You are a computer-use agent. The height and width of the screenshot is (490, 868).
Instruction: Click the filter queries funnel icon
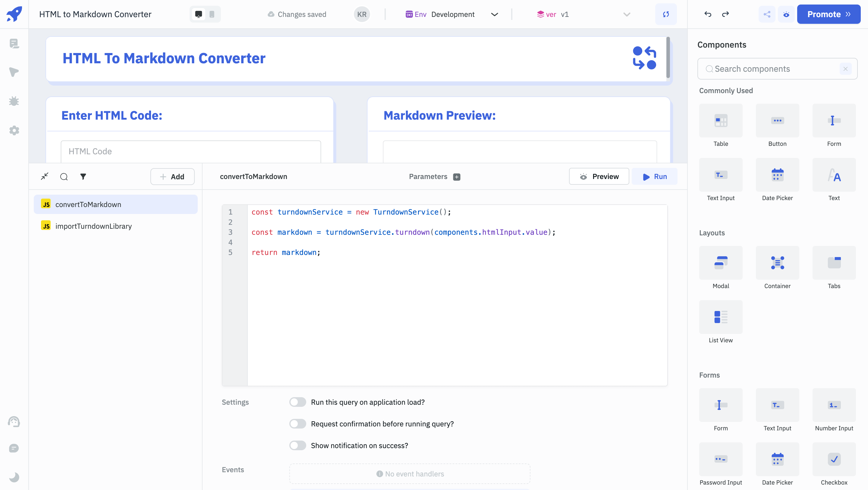[x=83, y=177]
